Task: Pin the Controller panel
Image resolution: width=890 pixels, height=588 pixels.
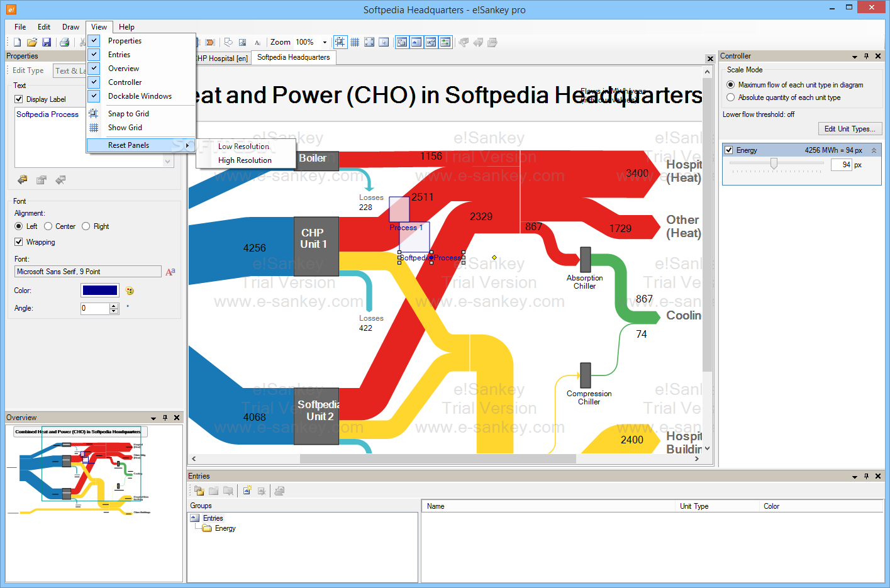Action: tap(866, 56)
